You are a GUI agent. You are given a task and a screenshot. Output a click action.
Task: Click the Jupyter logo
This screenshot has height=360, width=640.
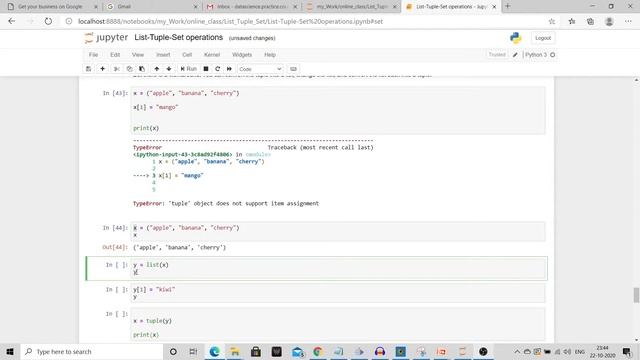(106, 38)
